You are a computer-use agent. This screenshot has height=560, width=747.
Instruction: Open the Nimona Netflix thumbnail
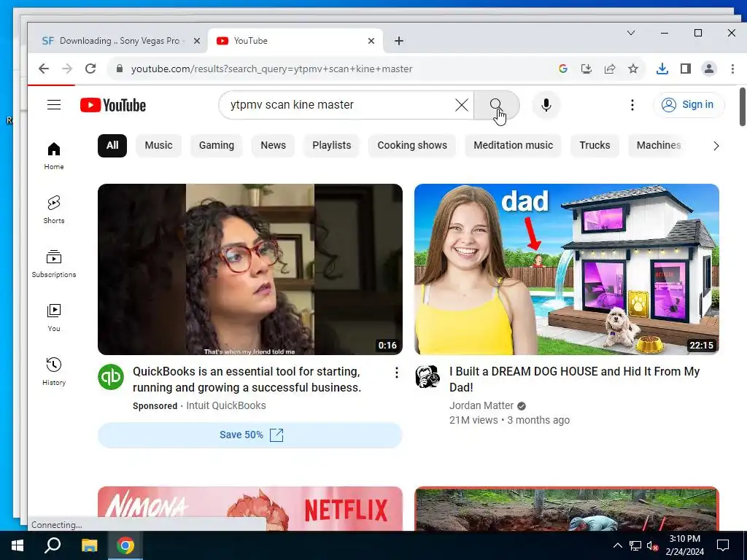250,508
